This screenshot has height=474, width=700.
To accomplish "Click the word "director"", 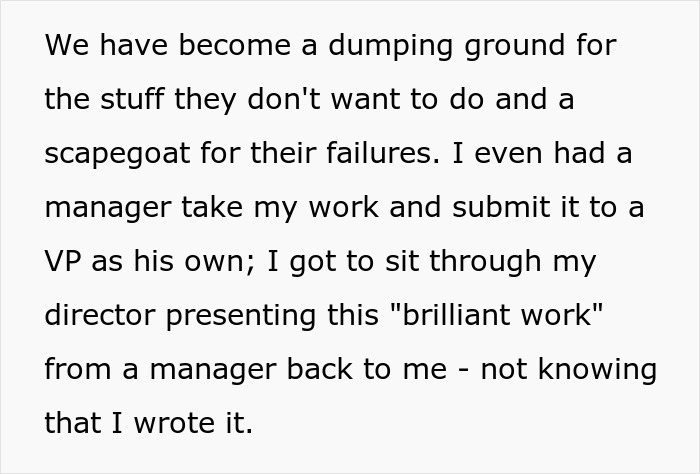I will [x=100, y=314].
